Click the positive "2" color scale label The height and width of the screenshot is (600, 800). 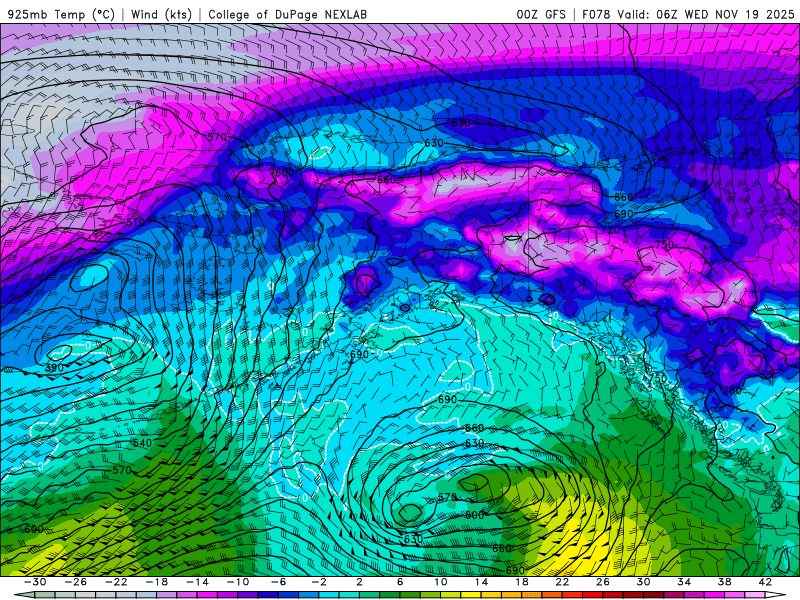pyautogui.click(x=360, y=582)
